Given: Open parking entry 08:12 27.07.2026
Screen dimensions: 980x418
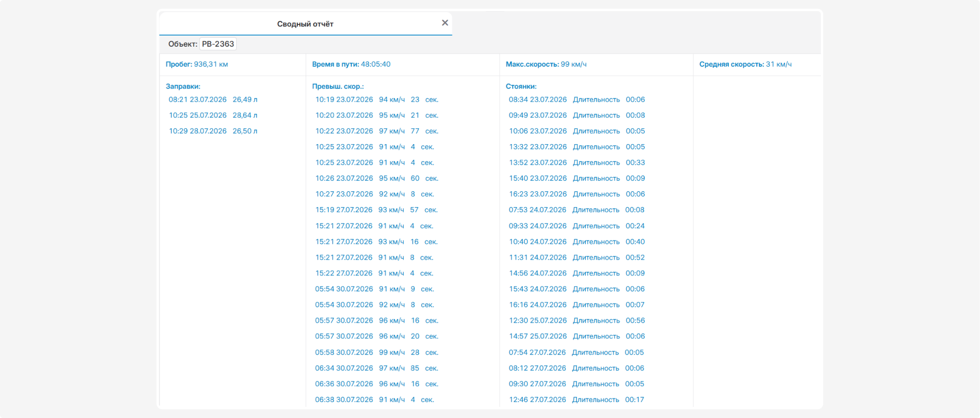Looking at the screenshot, I should (x=576, y=368).
